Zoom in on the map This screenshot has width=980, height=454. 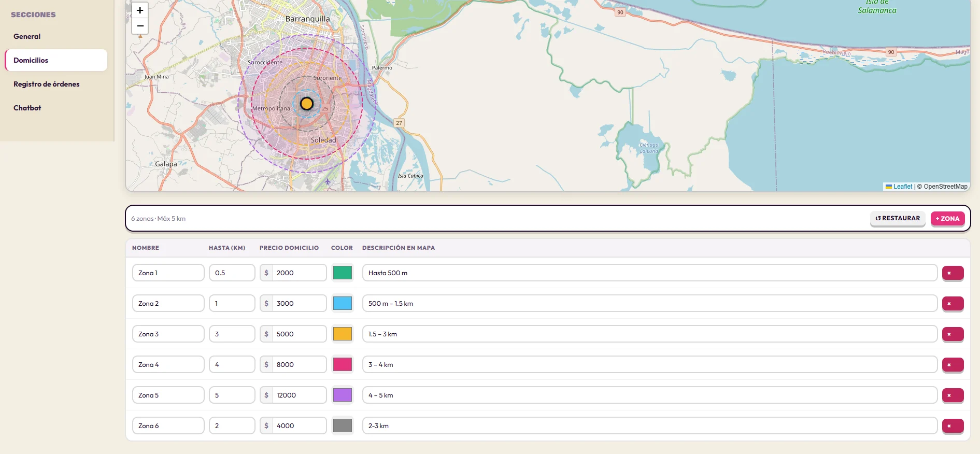[140, 10]
